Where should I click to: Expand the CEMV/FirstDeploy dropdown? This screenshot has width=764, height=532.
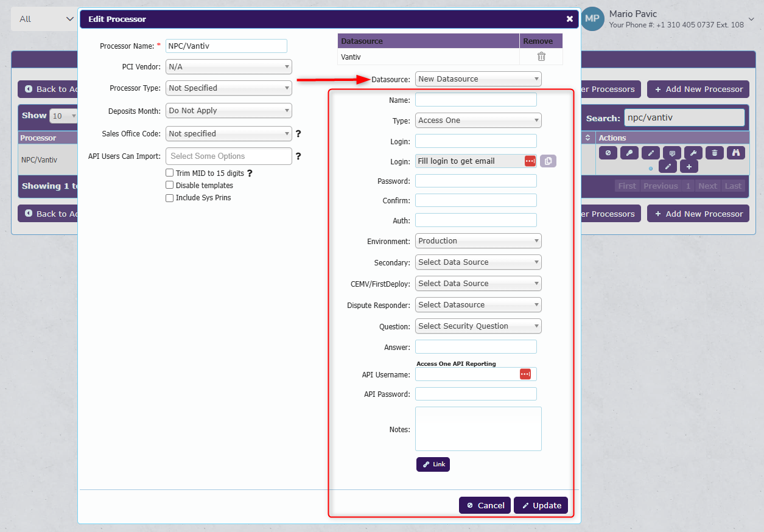pos(478,284)
